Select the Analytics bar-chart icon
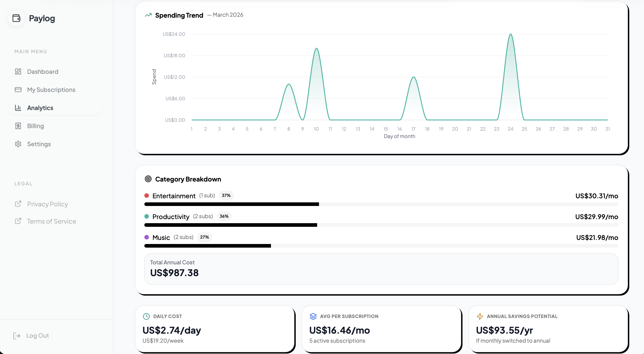Image resolution: width=644 pixels, height=354 pixels. pyautogui.click(x=18, y=108)
